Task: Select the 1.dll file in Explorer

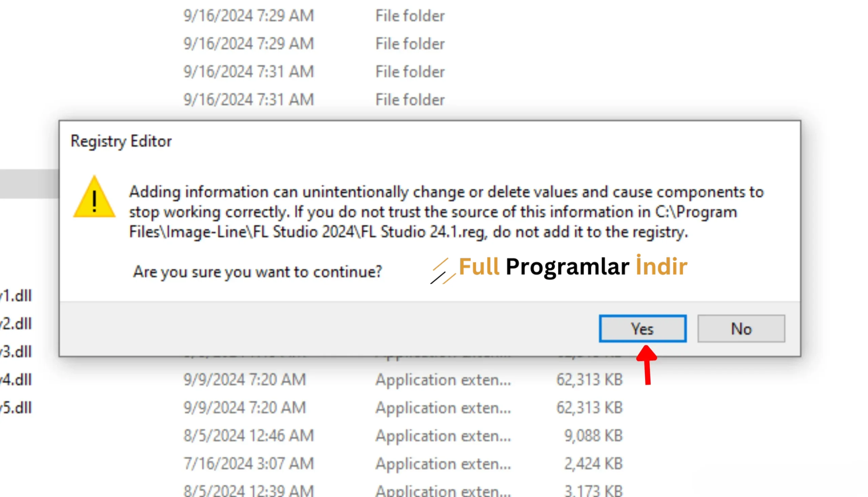Action: 16,295
